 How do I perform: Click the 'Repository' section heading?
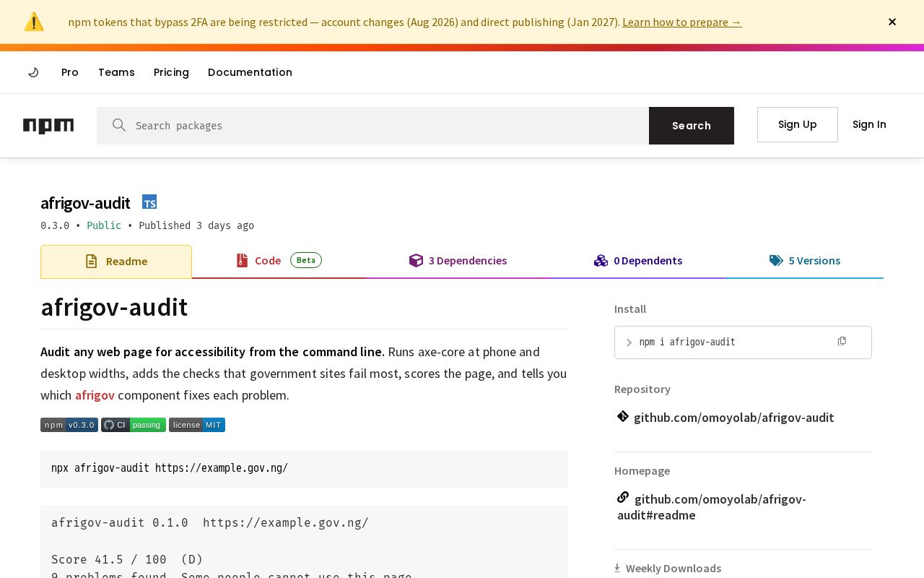(642, 389)
